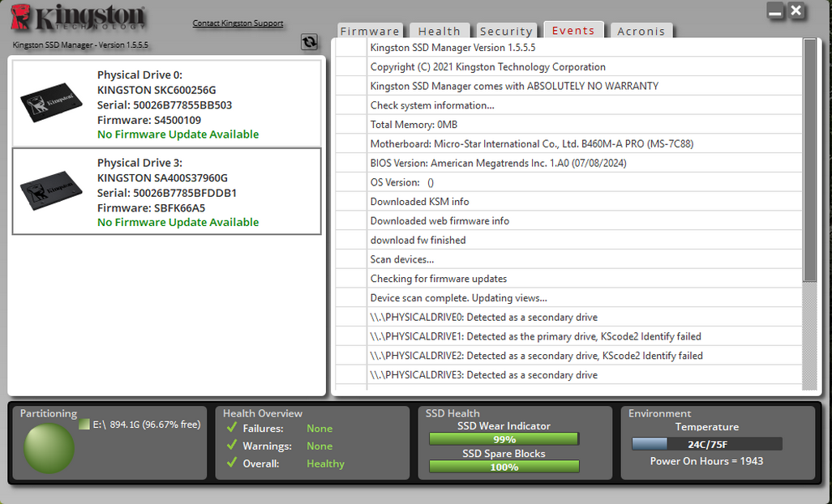Switch to the Health tab
Image resolution: width=832 pixels, height=504 pixels.
point(440,31)
